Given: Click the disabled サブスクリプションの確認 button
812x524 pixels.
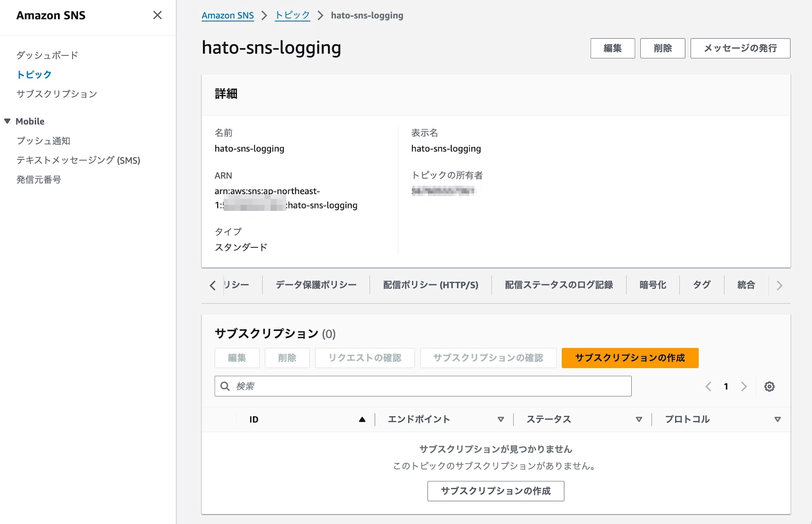Looking at the screenshot, I should coord(488,358).
